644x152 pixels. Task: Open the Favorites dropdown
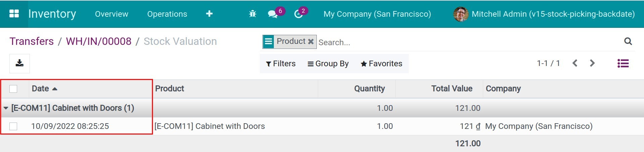point(381,64)
